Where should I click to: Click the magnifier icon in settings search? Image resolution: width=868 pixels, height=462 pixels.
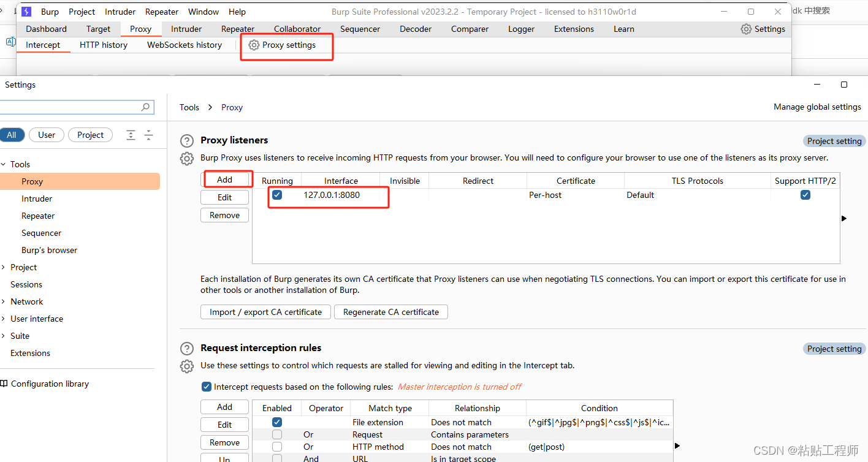pos(145,107)
